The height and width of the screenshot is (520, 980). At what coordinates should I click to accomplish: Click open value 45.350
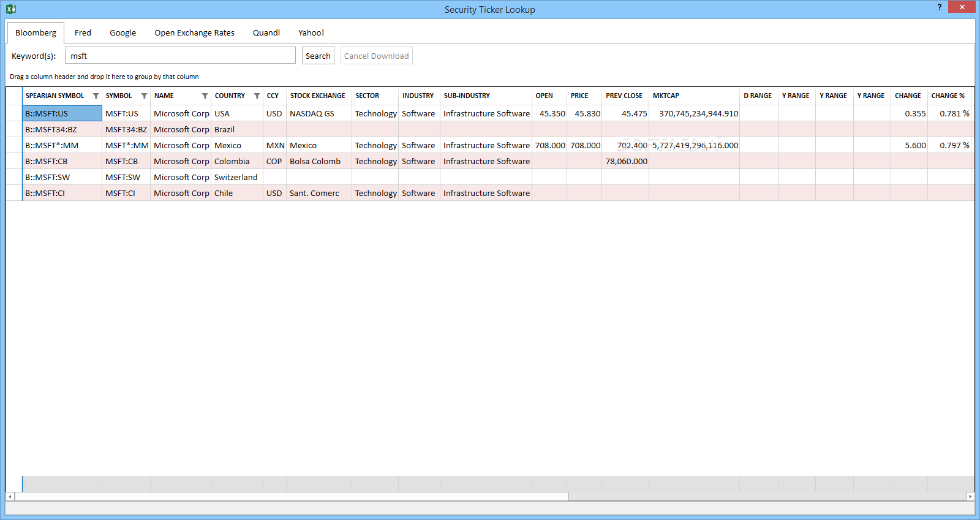pos(549,113)
